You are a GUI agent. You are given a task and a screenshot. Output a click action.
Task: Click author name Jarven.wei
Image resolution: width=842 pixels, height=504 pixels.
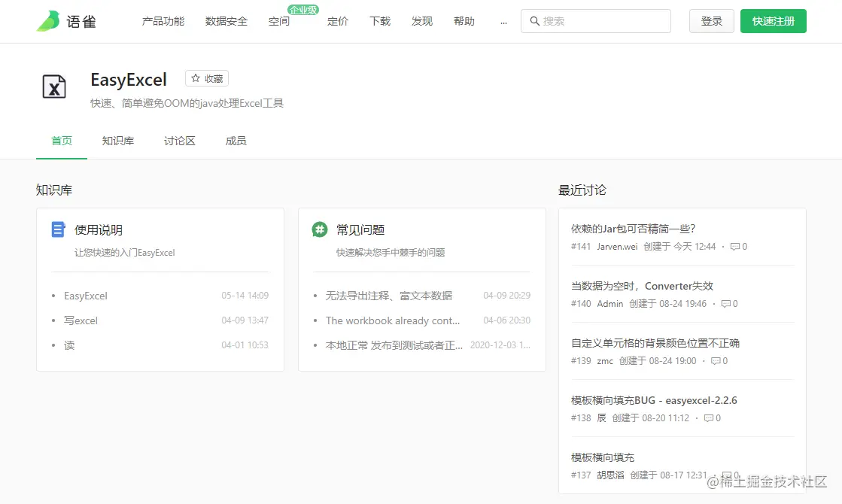point(617,247)
